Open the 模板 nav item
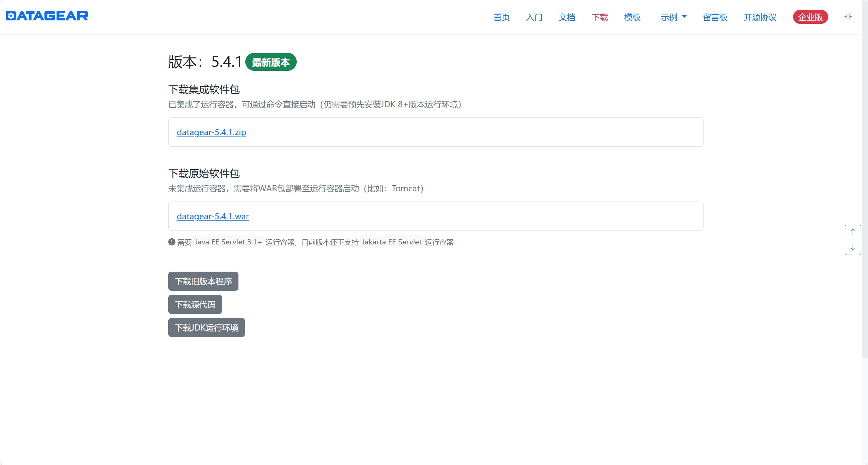Viewport: 868px width, 465px height. pyautogui.click(x=632, y=17)
